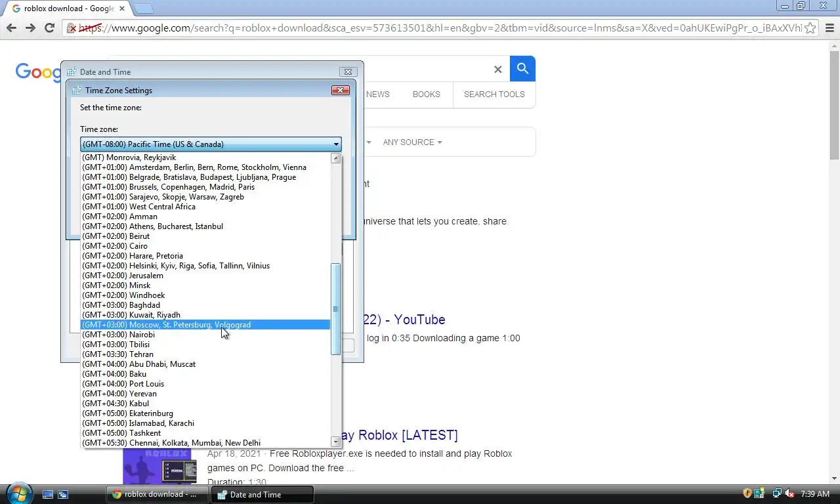The width and height of the screenshot is (840, 504).
Task: Go back with the browser back arrow
Action: pyautogui.click(x=11, y=28)
